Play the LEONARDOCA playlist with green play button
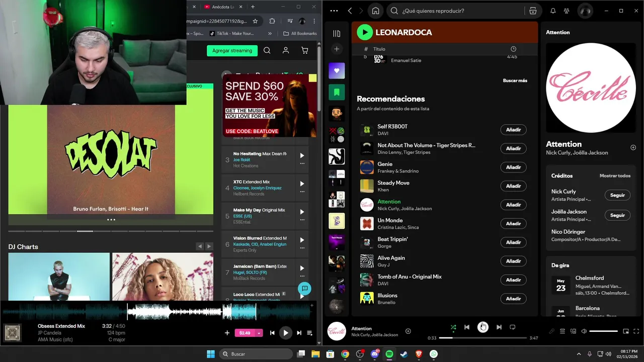The width and height of the screenshot is (644, 362). 364,32
